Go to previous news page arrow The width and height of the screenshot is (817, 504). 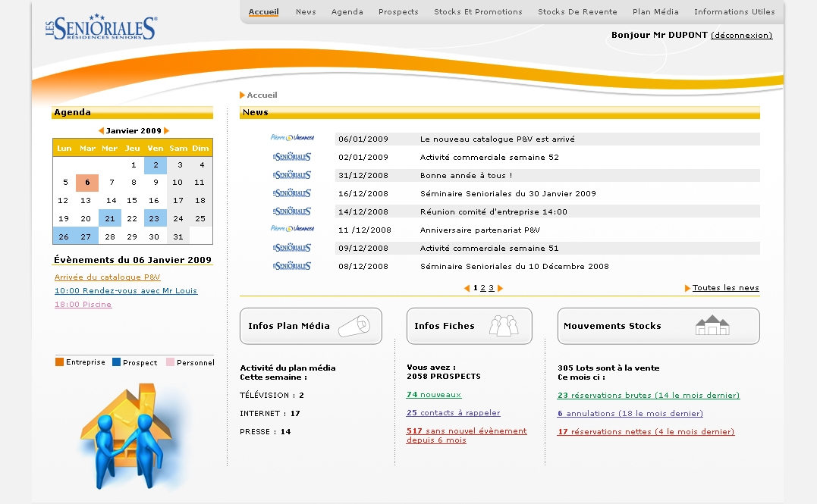point(467,288)
